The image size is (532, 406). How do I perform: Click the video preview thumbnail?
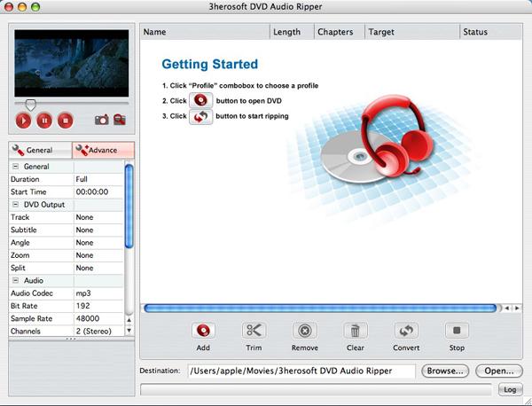click(x=72, y=63)
